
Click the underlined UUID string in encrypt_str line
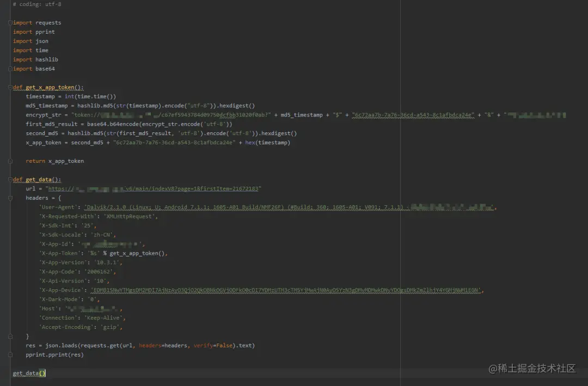pyautogui.click(x=413, y=115)
